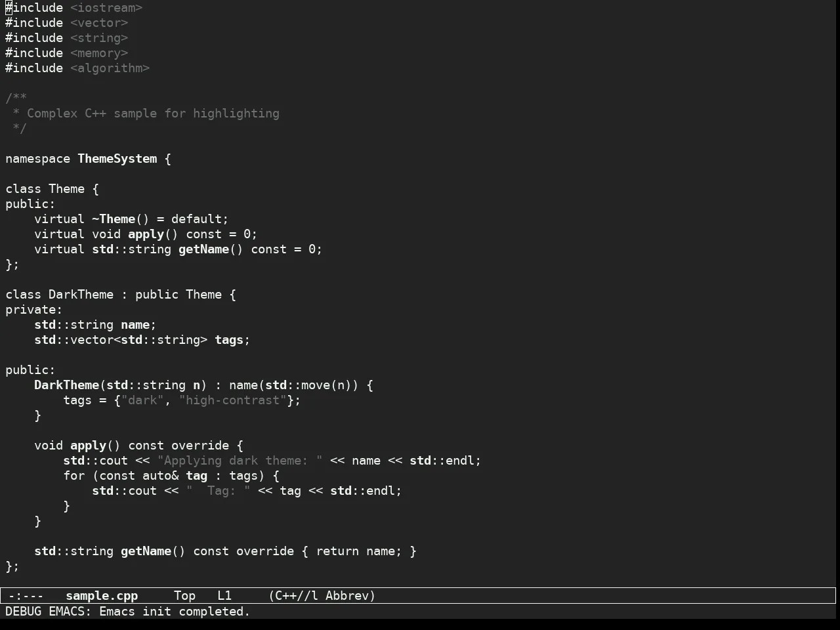The height and width of the screenshot is (630, 840).
Task: Click the (C++//l Abbrev) mode indicator
Action: (322, 596)
